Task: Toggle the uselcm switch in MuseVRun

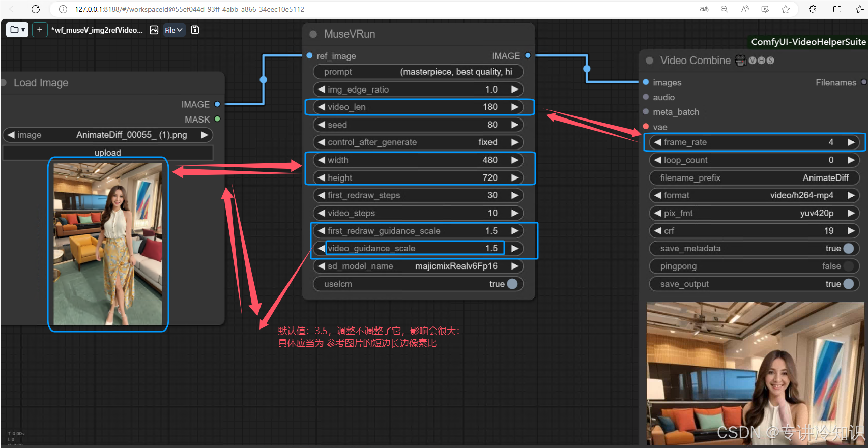Action: (x=512, y=284)
